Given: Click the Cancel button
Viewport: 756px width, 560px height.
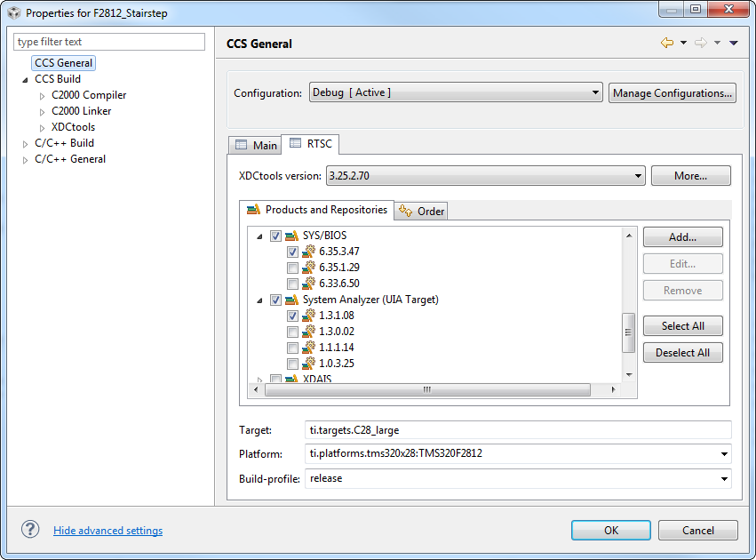Looking at the screenshot, I should [697, 530].
